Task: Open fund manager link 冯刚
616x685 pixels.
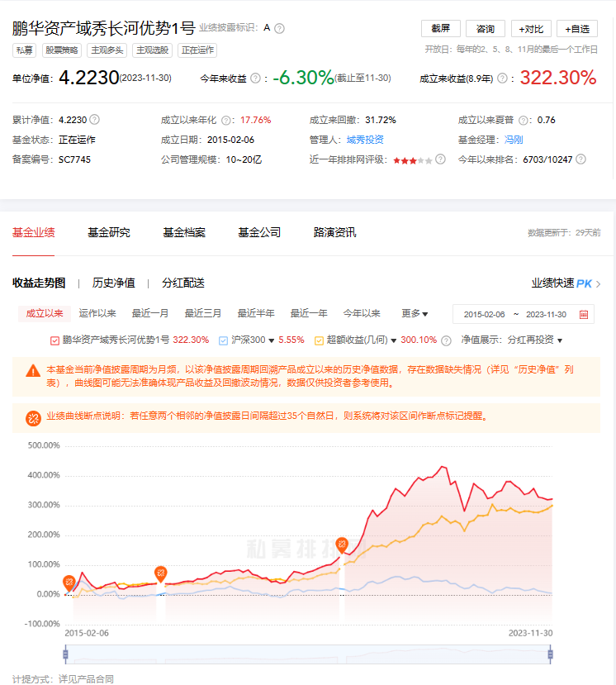Action: point(514,140)
